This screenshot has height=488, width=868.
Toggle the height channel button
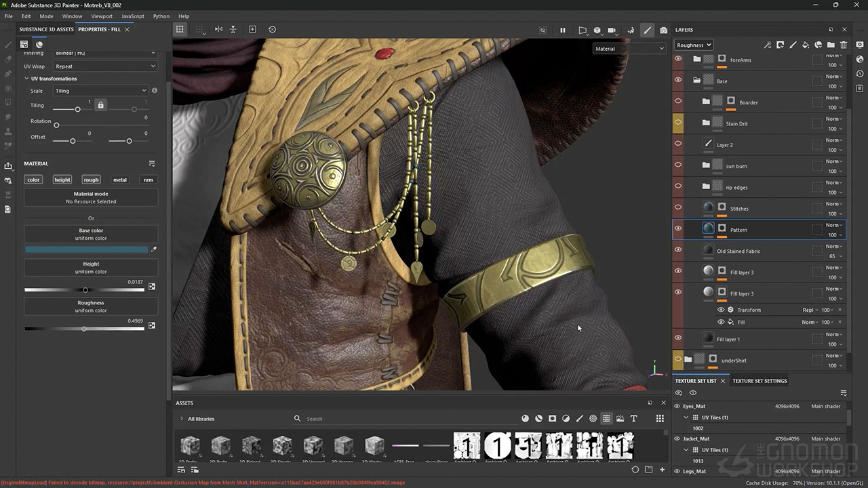coord(62,180)
